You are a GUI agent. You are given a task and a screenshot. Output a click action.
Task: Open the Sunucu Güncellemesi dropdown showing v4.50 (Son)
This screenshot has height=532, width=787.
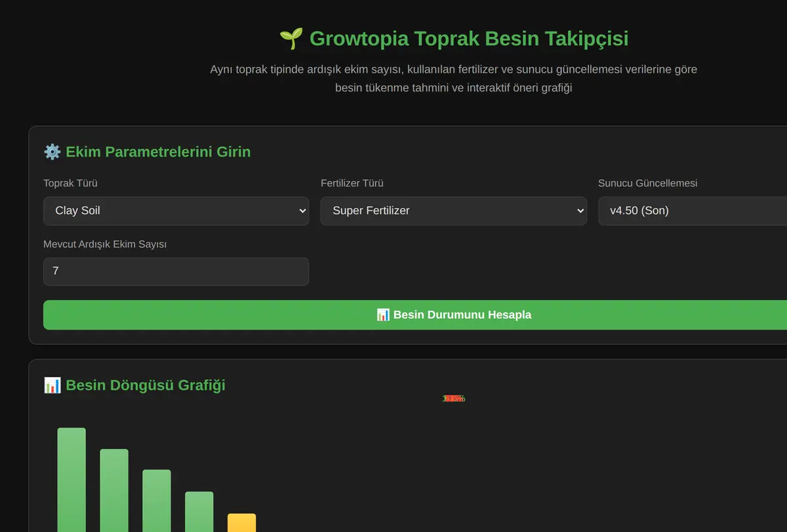click(693, 211)
